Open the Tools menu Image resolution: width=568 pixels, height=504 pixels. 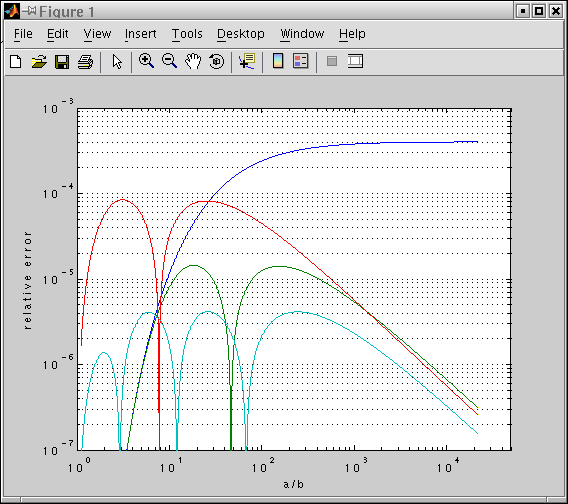click(x=187, y=34)
